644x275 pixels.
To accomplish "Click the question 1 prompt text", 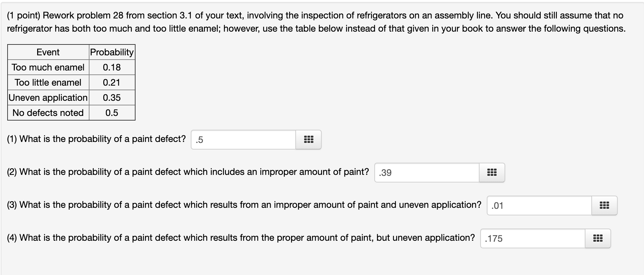I will 95,139.
